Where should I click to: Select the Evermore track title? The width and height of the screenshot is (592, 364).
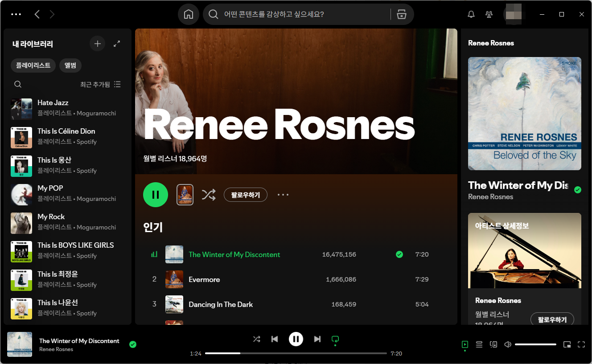point(204,279)
